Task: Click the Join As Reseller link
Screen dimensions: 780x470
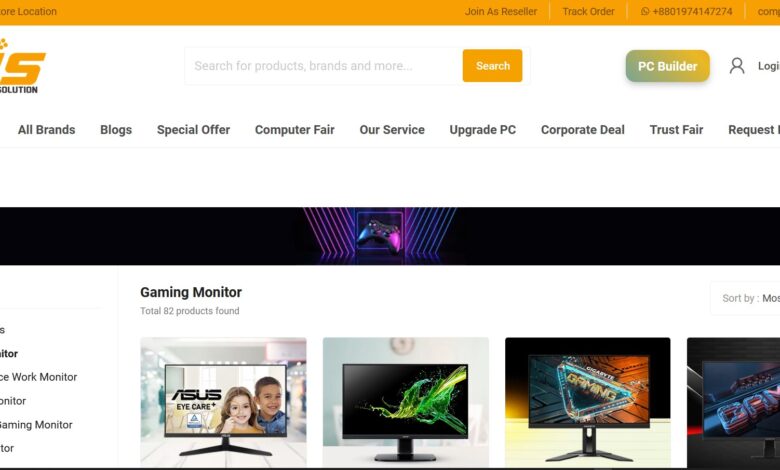Action: click(501, 11)
